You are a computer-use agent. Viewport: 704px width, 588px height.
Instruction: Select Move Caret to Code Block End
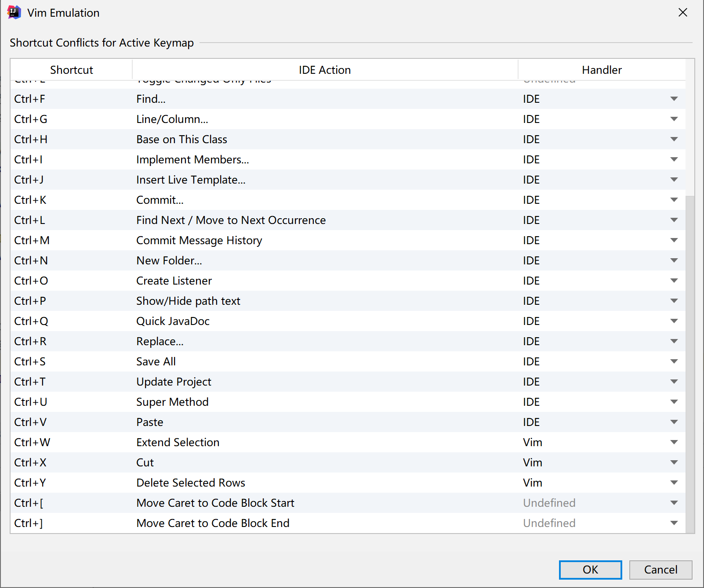coord(348,523)
